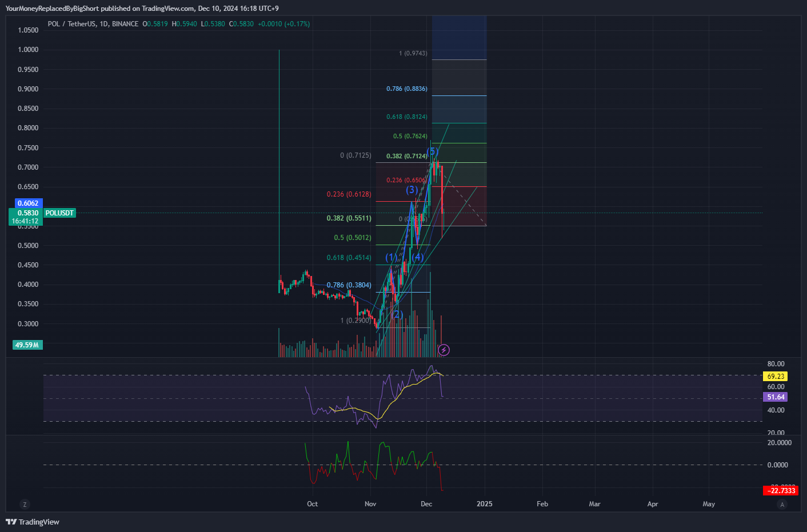Click the May label on time axis

(709, 504)
